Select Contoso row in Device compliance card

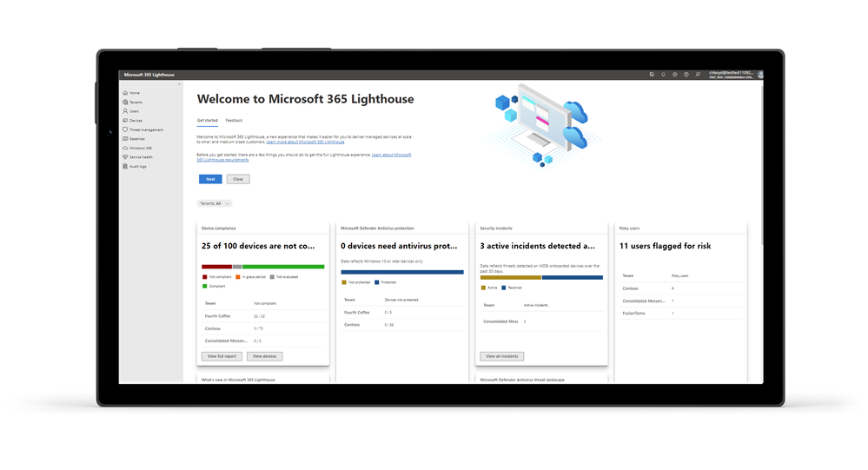click(x=263, y=329)
